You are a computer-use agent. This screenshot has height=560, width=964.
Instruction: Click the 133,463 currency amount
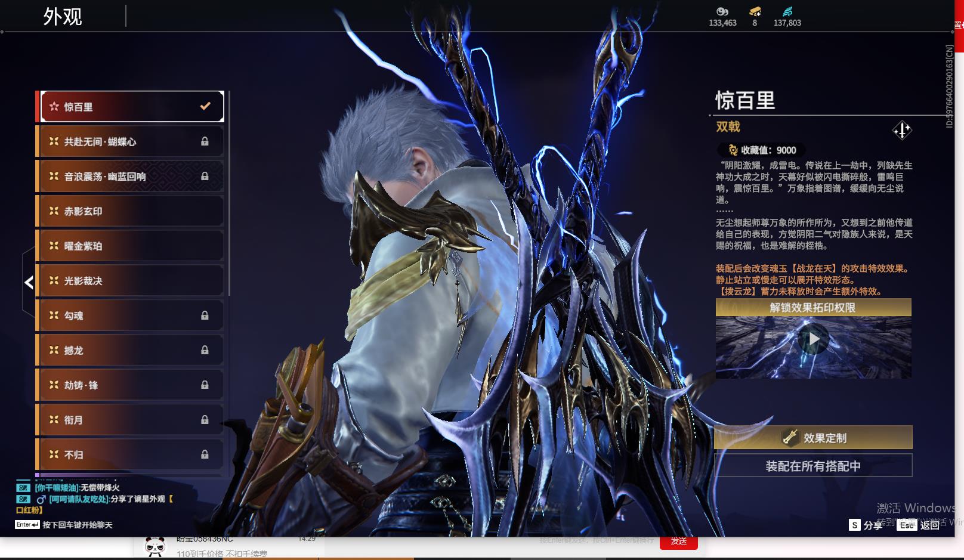click(x=722, y=23)
